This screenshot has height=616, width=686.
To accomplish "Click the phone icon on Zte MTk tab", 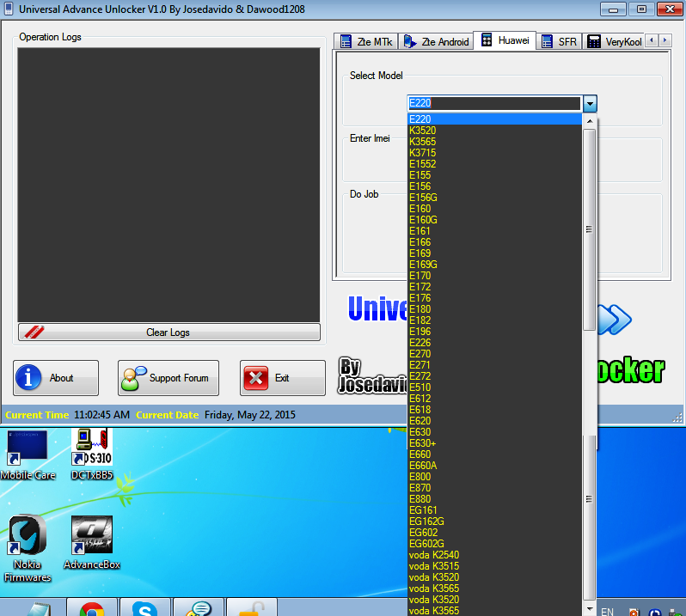I will pos(346,41).
